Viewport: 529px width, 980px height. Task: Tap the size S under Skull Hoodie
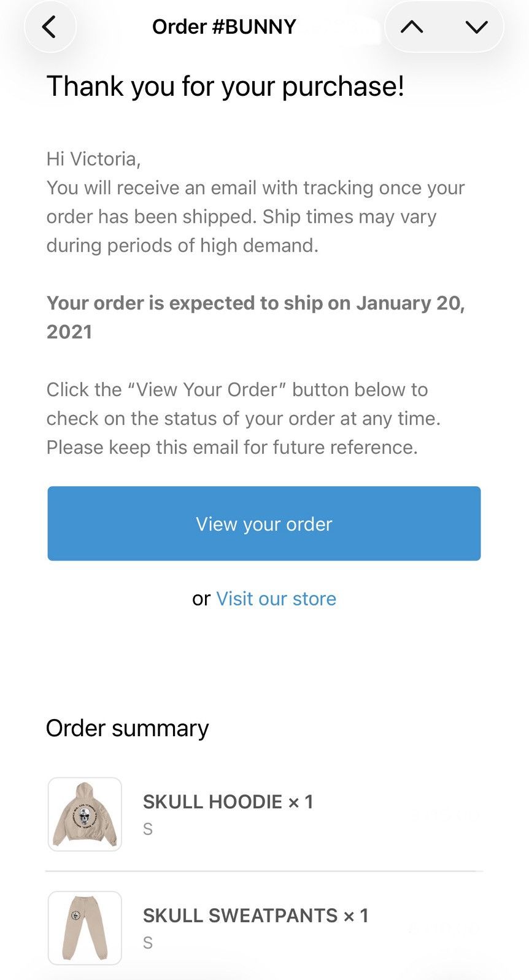(x=148, y=829)
